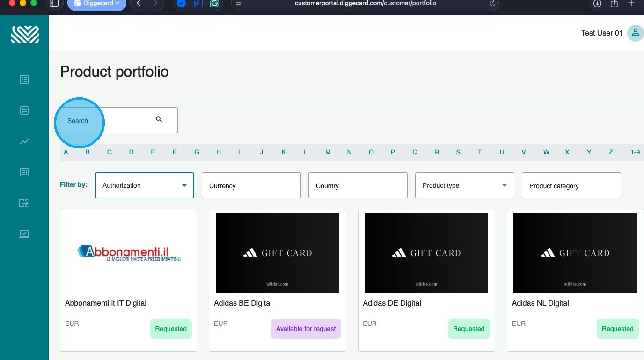Filter products by letter S

(x=458, y=152)
